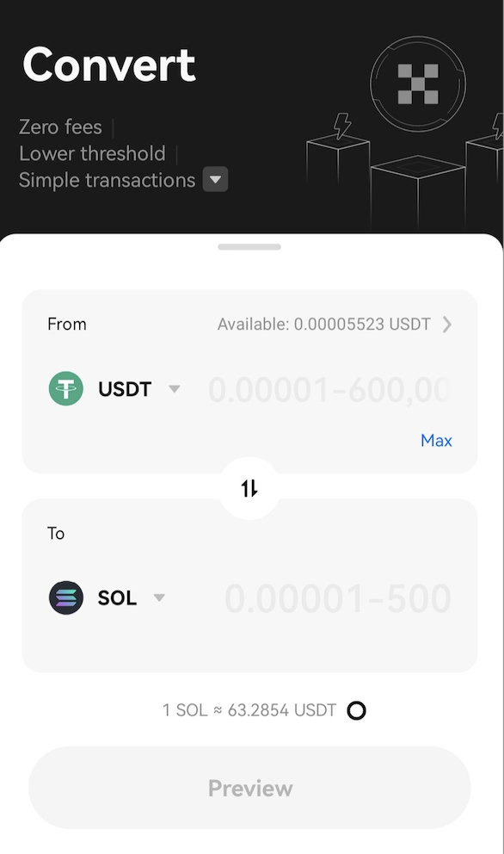This screenshot has height=854, width=504.
Task: Tap the Zero fees label
Action: pyautogui.click(x=60, y=127)
